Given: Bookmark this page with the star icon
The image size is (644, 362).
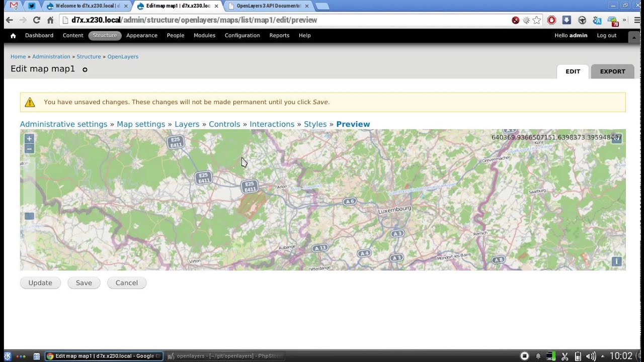Looking at the screenshot, I should (x=537, y=20).
